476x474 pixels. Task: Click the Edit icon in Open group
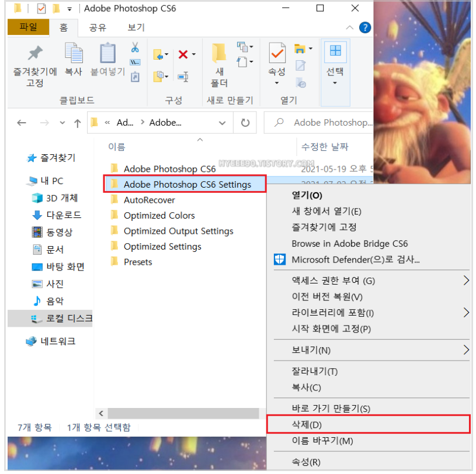(300, 65)
